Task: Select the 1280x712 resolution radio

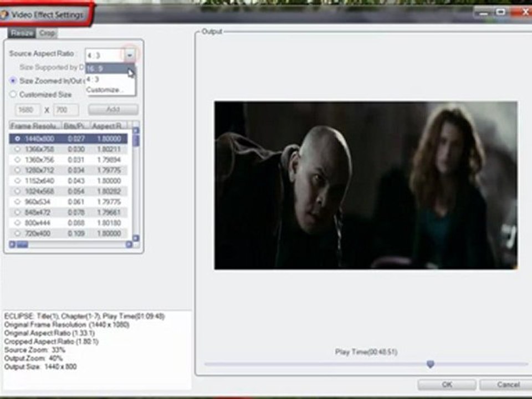Action: click(17, 170)
